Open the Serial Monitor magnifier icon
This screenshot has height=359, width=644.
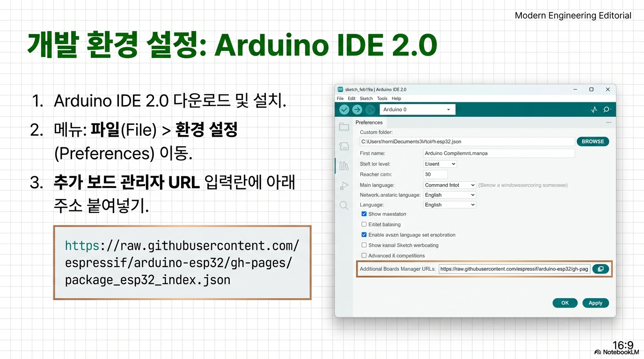(x=607, y=109)
